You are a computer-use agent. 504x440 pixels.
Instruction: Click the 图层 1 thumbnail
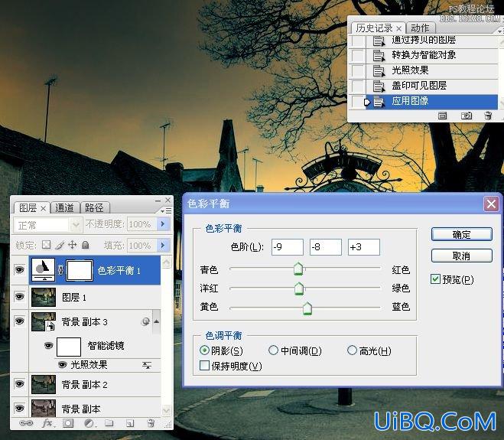44,297
